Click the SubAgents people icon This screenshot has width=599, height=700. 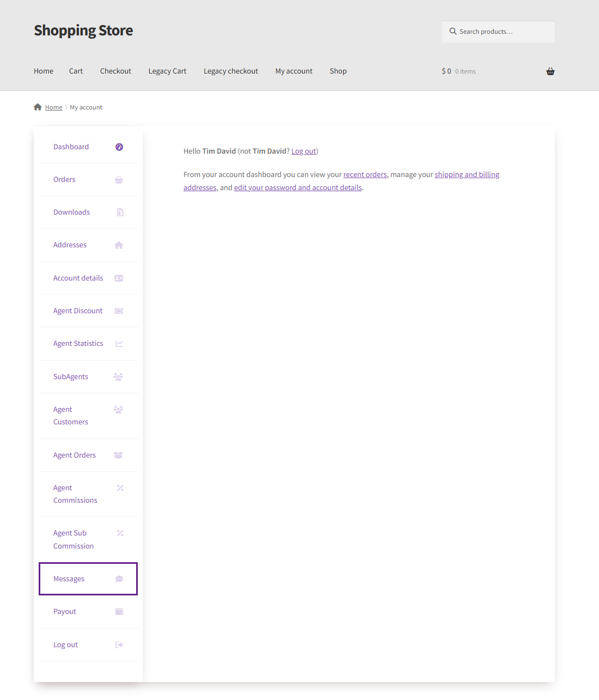click(118, 376)
